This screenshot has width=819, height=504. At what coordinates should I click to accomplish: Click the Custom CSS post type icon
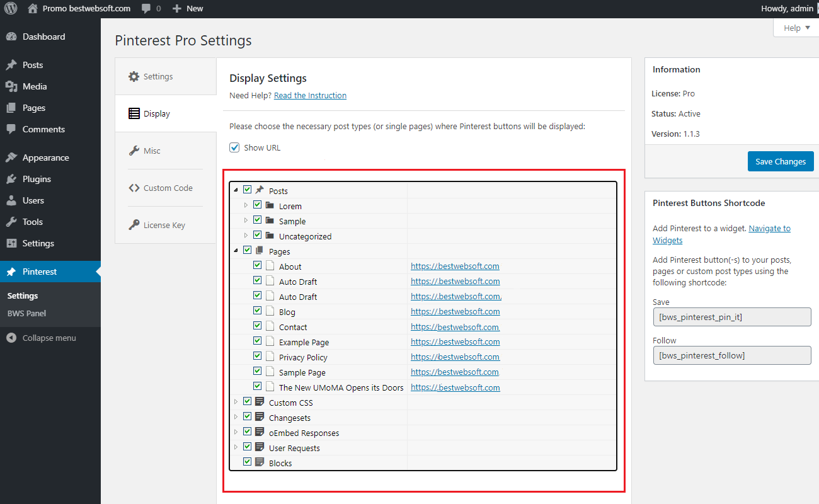260,402
